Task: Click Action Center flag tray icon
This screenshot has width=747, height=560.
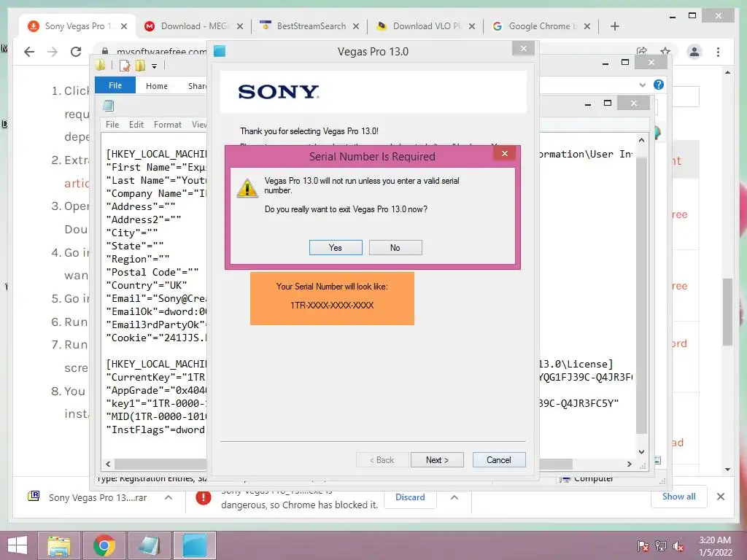Action: point(643,546)
